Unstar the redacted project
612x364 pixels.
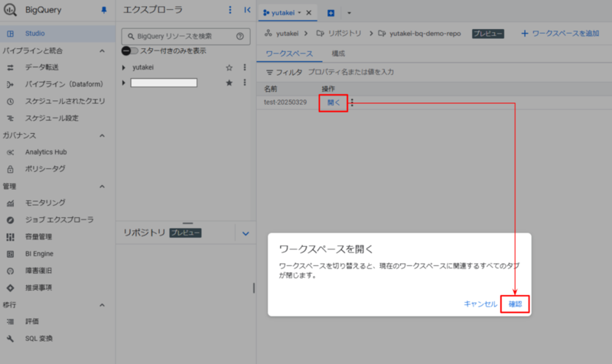click(229, 83)
